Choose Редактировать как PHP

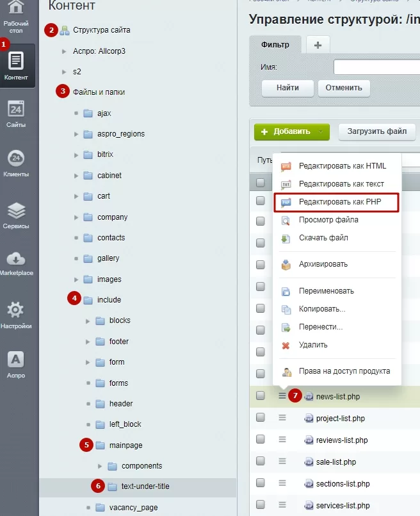[336, 202]
